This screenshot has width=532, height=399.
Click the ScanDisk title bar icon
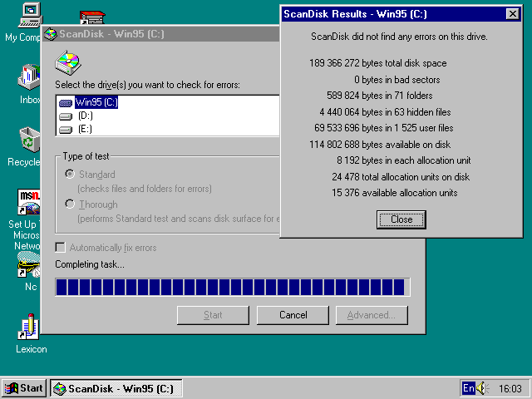coord(51,34)
